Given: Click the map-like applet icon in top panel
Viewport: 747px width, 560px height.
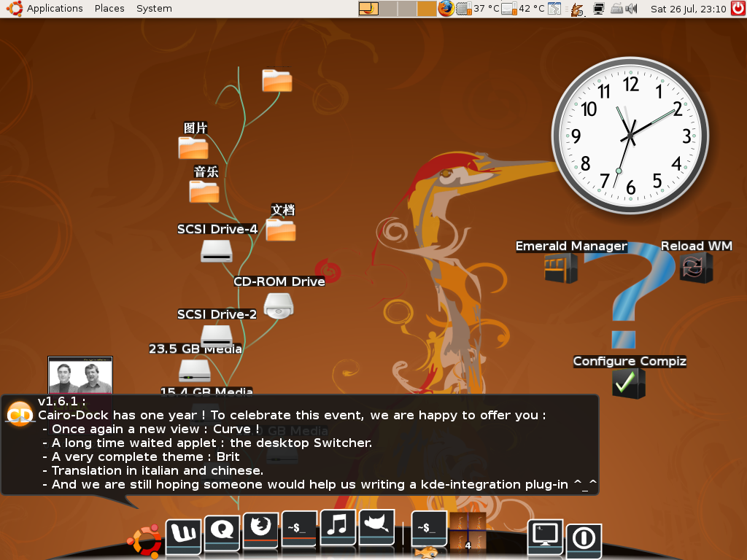Looking at the screenshot, I should [554, 9].
